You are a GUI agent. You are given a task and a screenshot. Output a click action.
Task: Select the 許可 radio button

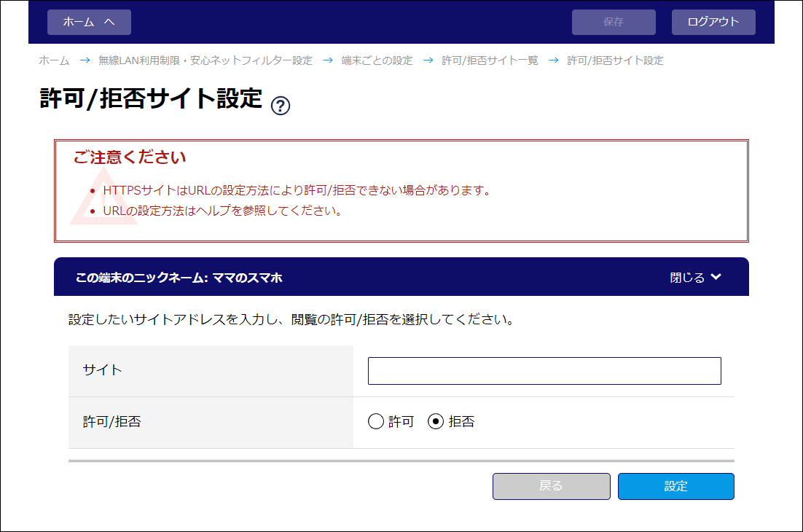[376, 422]
